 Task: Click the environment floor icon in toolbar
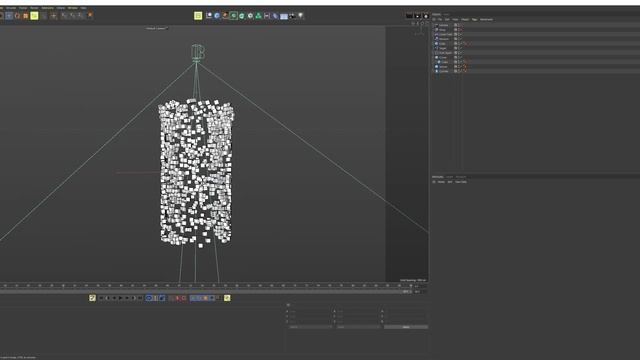coord(284,16)
